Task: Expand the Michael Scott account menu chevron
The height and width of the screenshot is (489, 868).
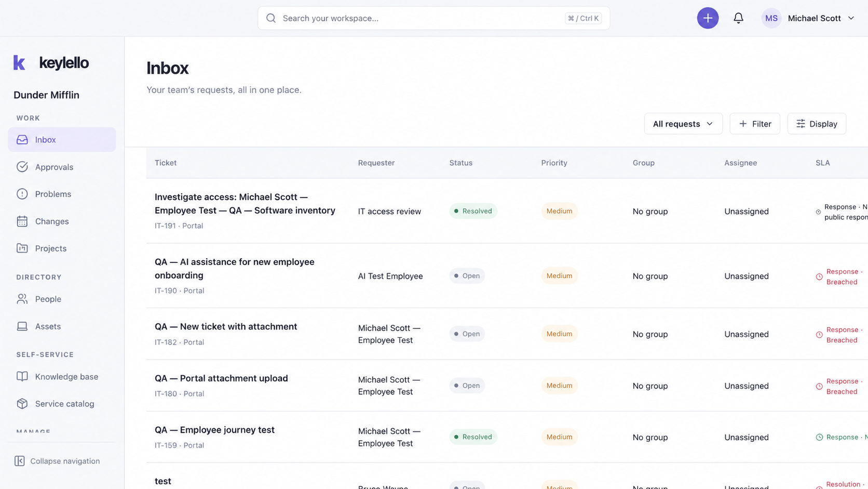Action: (x=851, y=18)
